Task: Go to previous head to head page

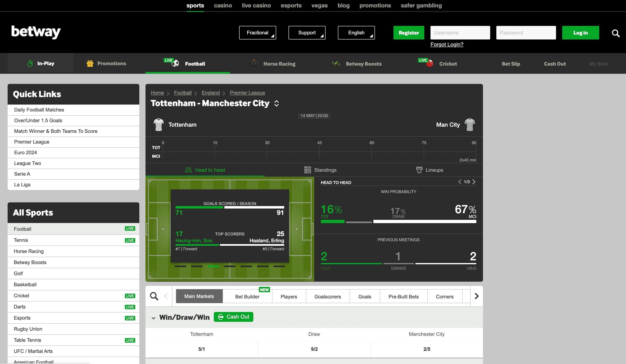Action: click(x=460, y=182)
